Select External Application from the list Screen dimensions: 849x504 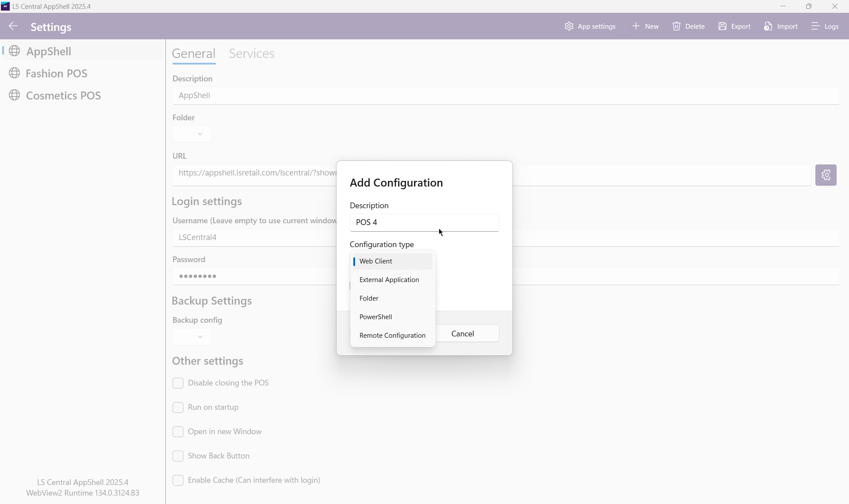(x=389, y=280)
